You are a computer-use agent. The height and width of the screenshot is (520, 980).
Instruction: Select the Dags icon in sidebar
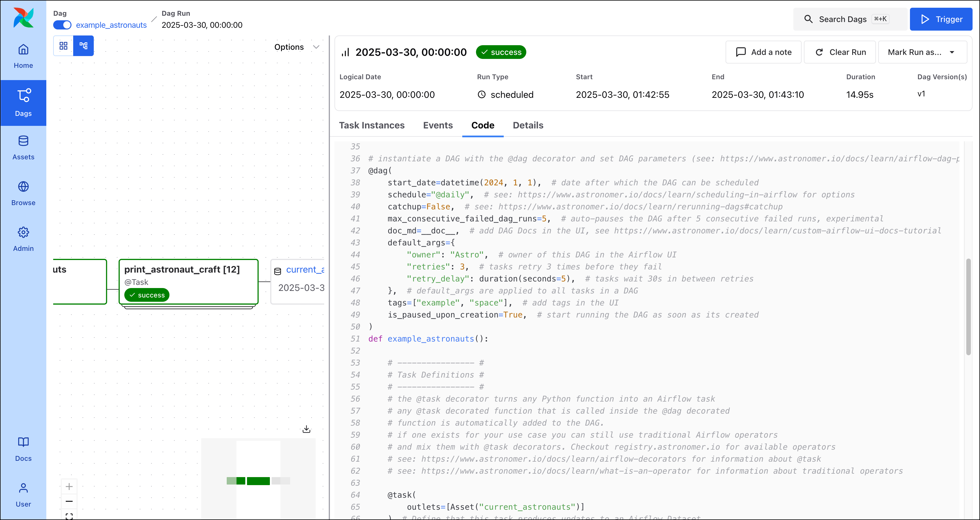(x=23, y=102)
